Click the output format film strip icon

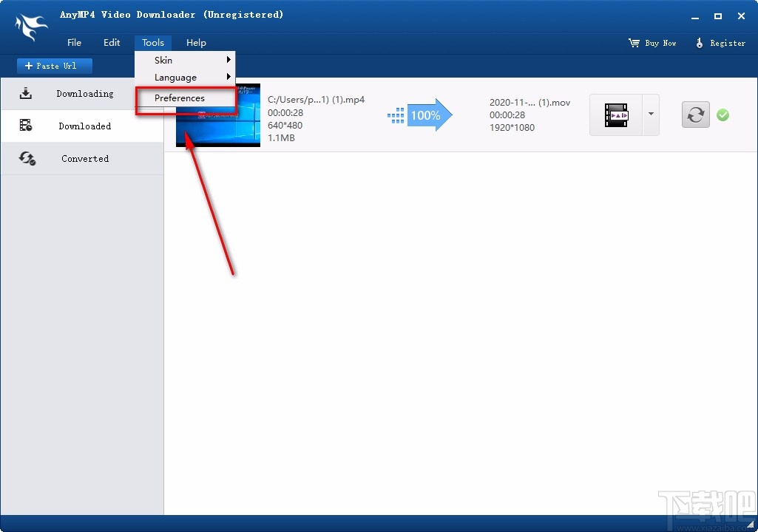(616, 115)
